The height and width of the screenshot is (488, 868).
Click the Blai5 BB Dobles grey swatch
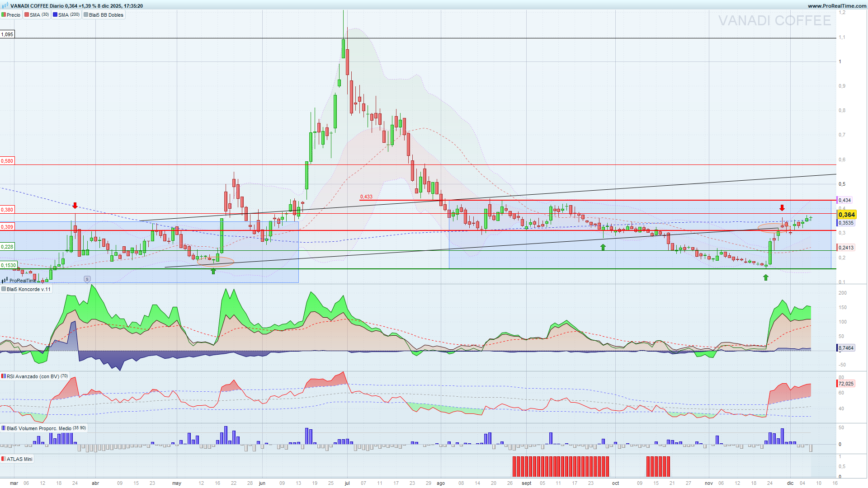86,15
